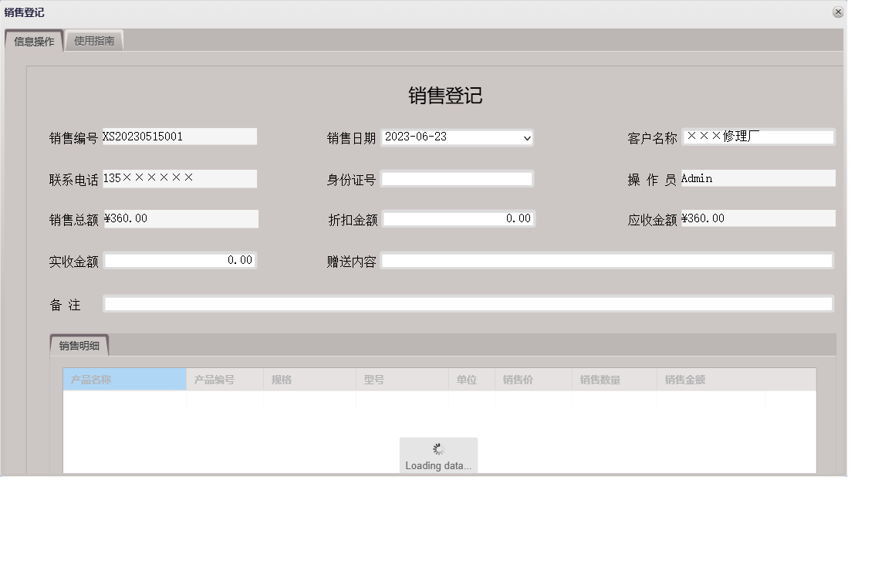Click the 产品编号 column header

pos(222,379)
